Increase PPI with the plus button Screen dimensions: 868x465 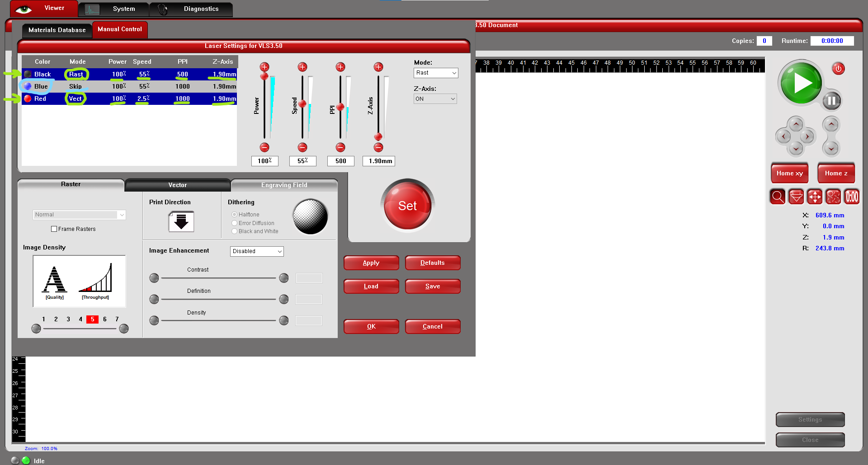click(340, 67)
